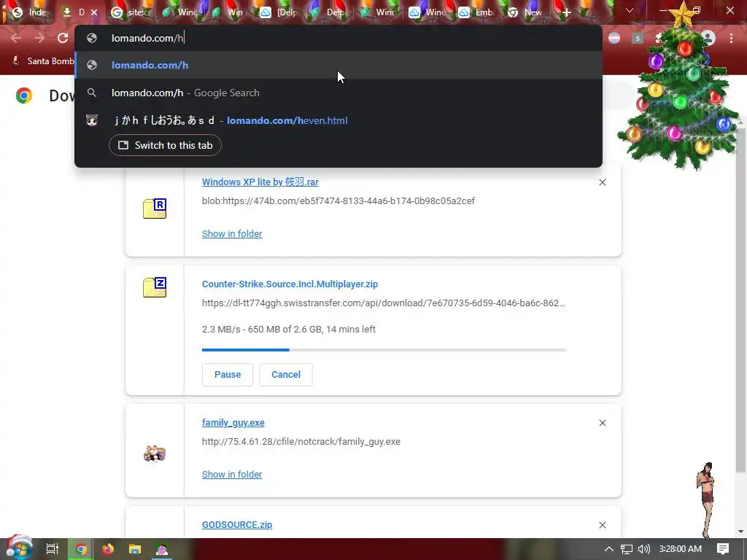Click the globe icon inside the address bar
This screenshot has height=560, width=747.
[92, 38]
